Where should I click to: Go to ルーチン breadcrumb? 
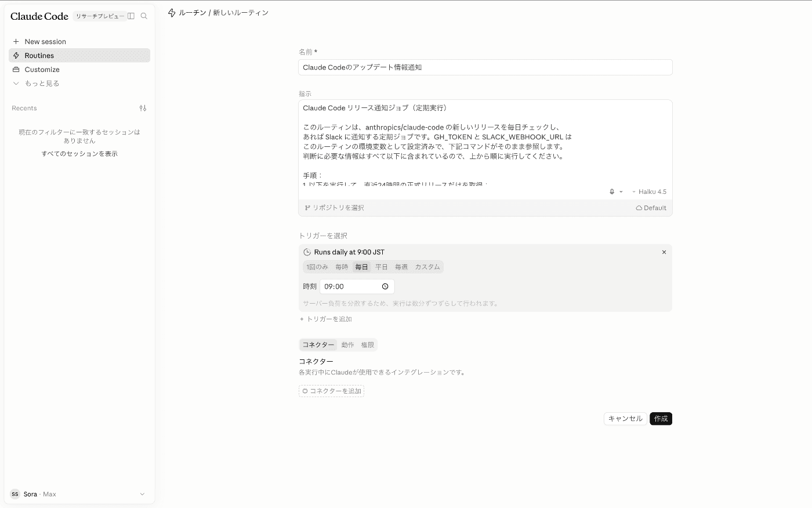(193, 13)
